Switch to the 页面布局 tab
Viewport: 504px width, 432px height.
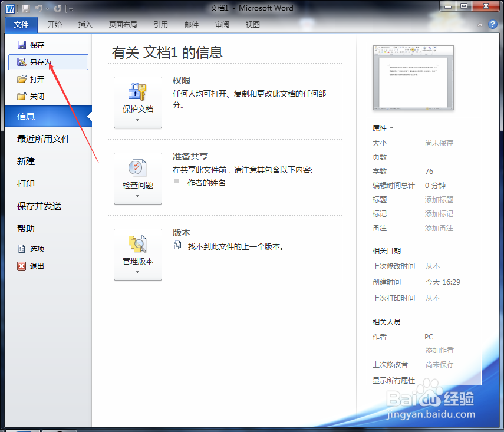123,25
